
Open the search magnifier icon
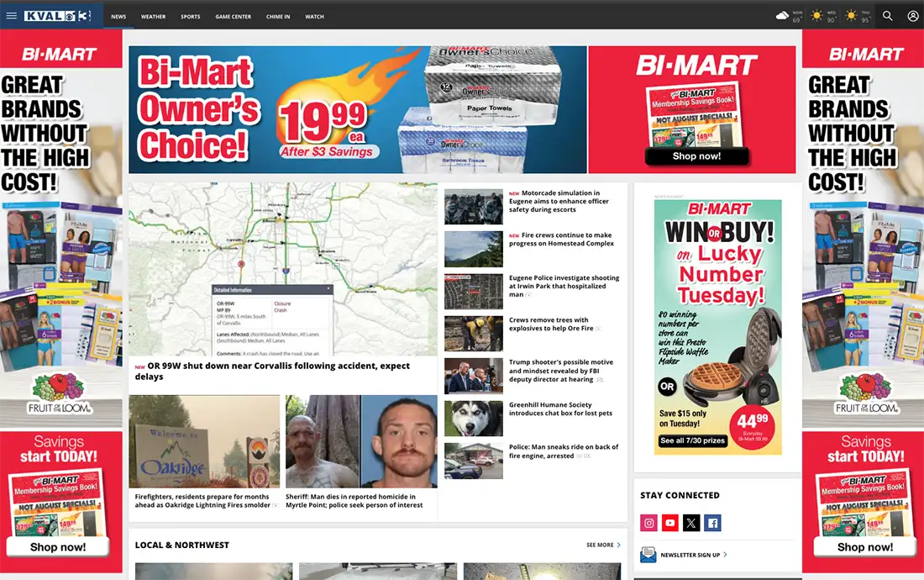[888, 16]
